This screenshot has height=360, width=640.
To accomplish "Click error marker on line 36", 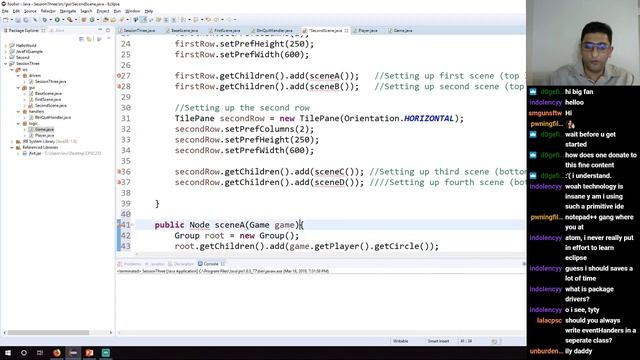I will [x=119, y=171].
